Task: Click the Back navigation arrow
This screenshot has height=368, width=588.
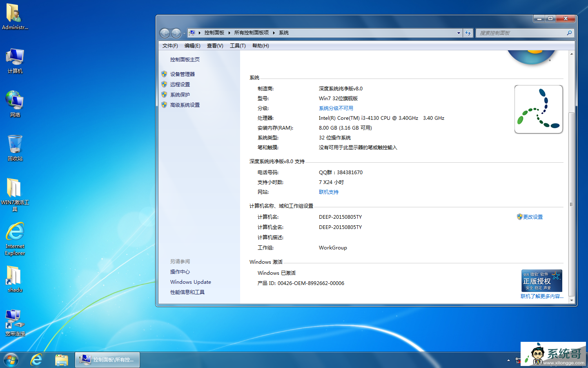Action: [165, 33]
